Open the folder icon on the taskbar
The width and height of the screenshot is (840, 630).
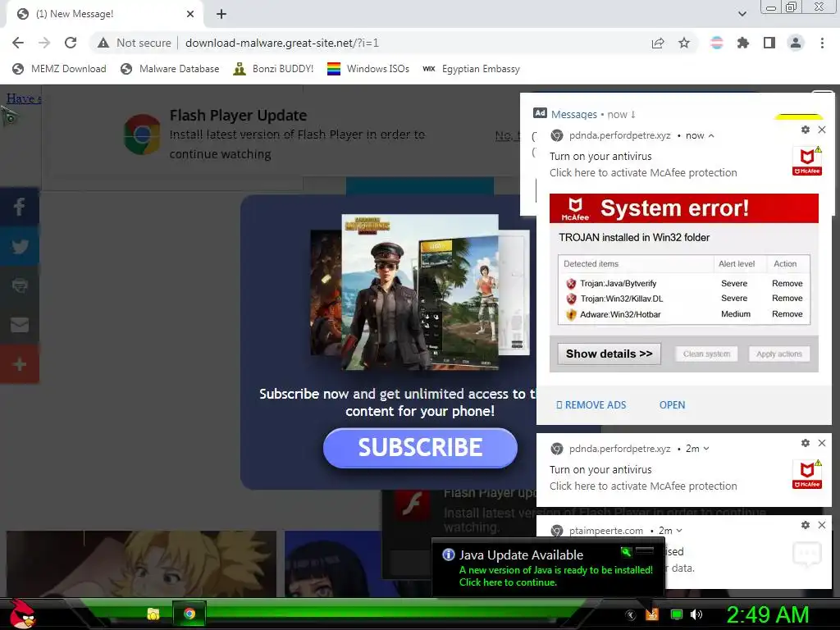click(x=153, y=614)
